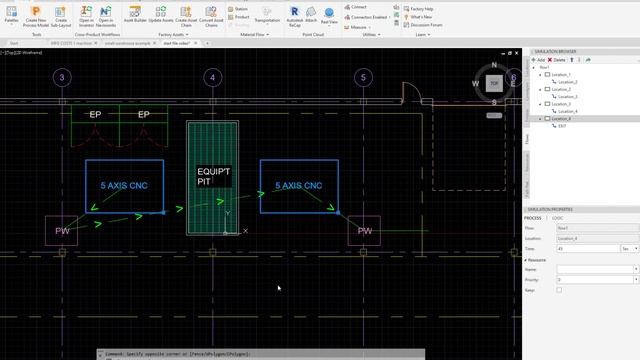
Task: Select Location_1 in the tree
Action: point(561,75)
